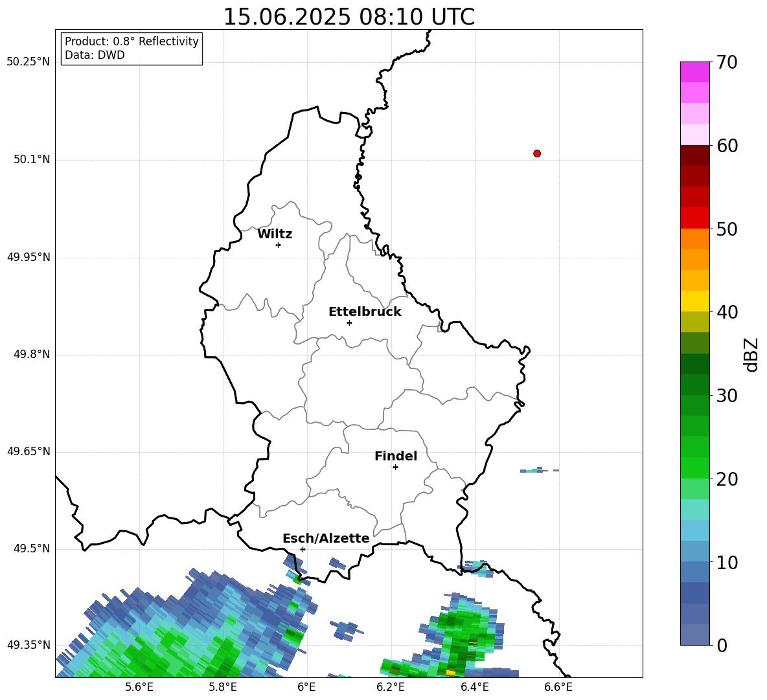Click the title 15.06.2025 08:10 UTC
767x700 pixels.
pos(349,17)
